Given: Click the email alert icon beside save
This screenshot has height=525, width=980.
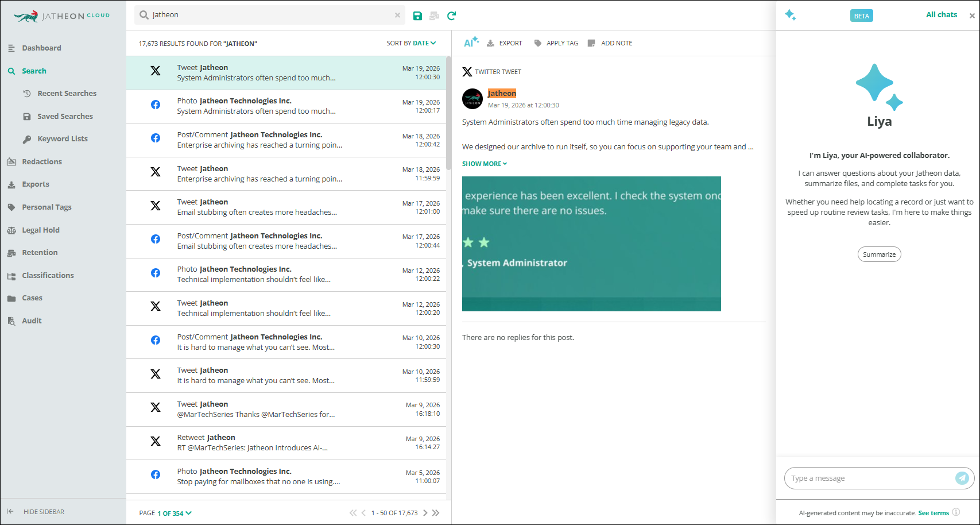Looking at the screenshot, I should coord(434,15).
